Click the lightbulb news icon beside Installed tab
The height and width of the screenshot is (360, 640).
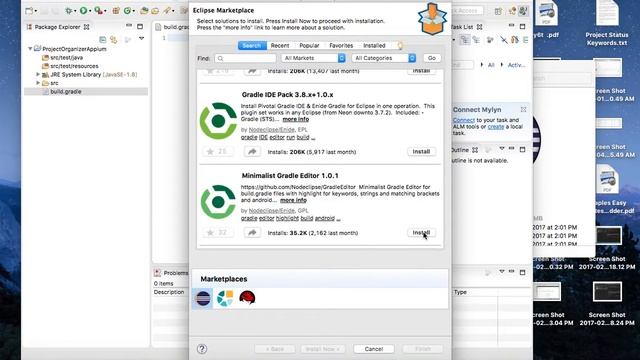(400, 45)
